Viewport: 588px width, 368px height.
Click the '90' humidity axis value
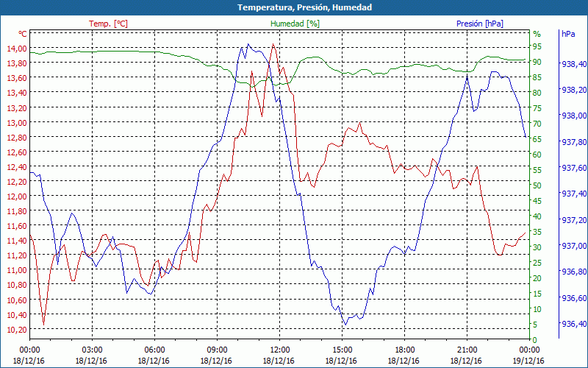pos(537,62)
